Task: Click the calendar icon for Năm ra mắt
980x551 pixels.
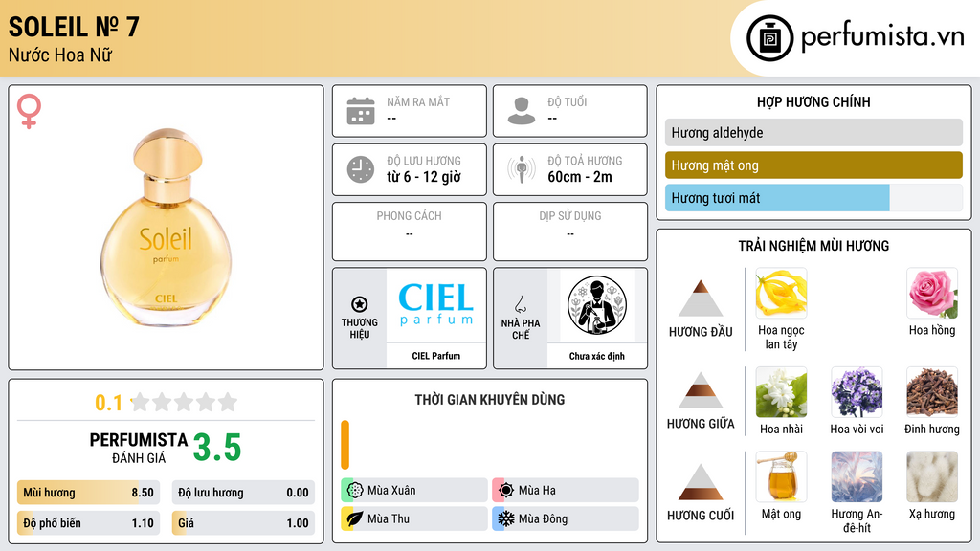Action: pyautogui.click(x=361, y=111)
